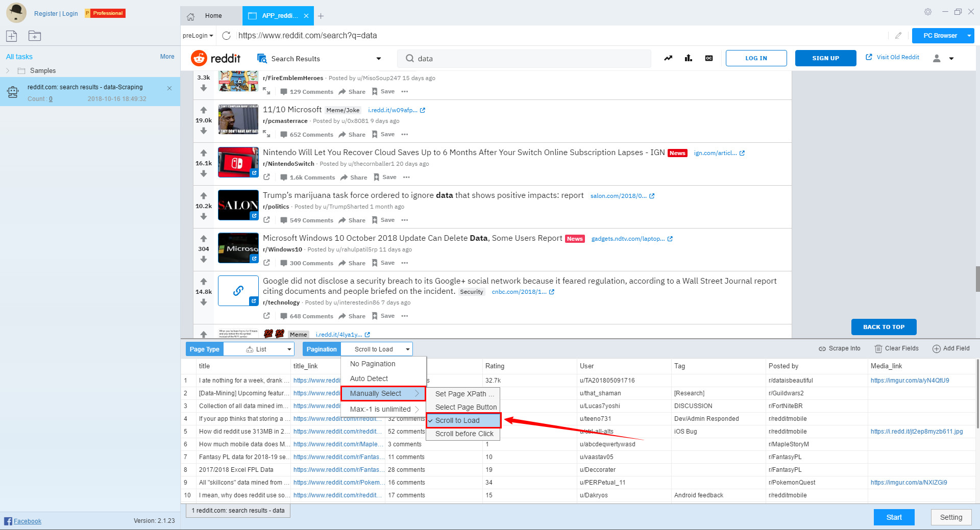
Task: Choose Scroll before Click option
Action: 463,434
